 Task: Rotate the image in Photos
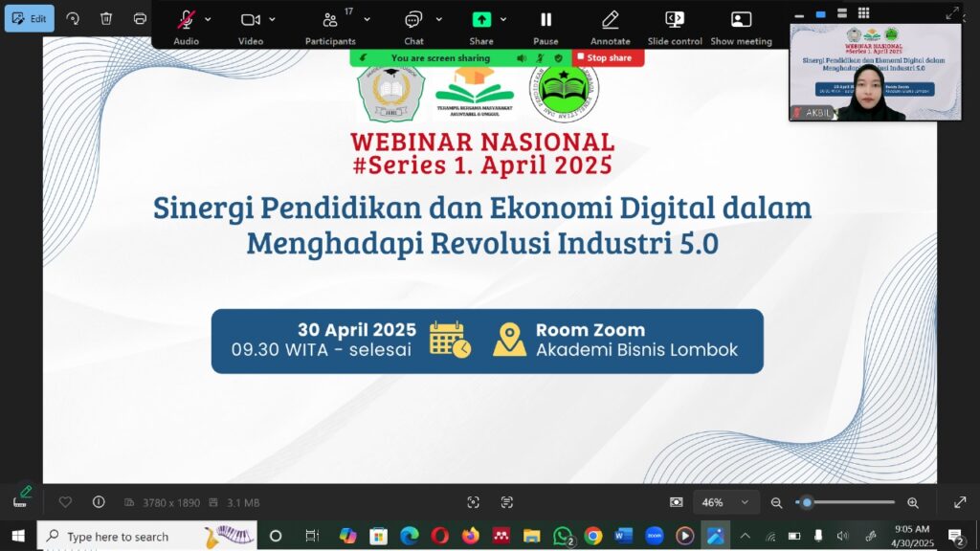coord(73,18)
